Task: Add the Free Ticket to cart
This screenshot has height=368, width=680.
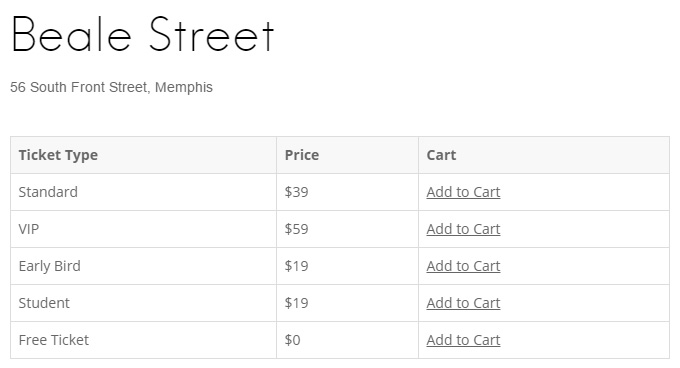Action: coord(463,340)
